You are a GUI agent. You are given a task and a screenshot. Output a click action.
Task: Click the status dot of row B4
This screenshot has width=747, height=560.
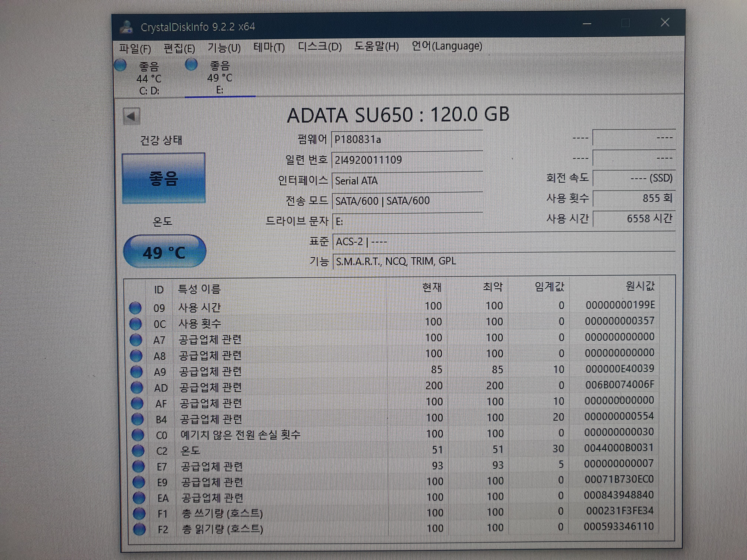pyautogui.click(x=137, y=419)
